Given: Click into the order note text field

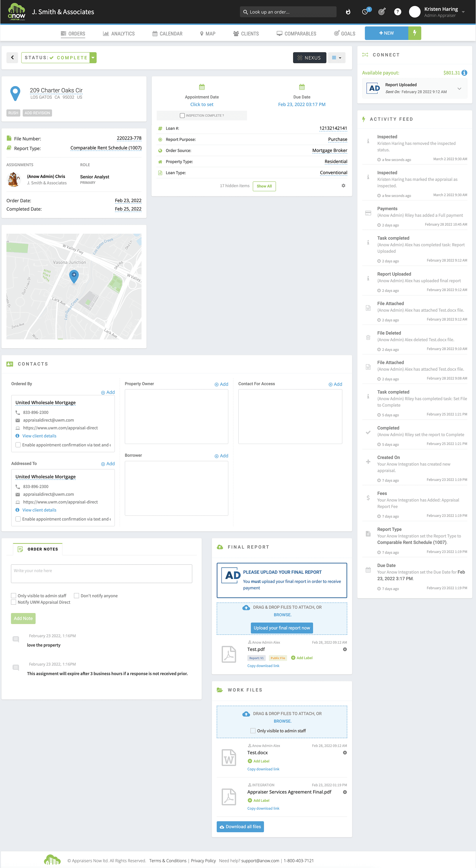Looking at the screenshot, I should click(x=101, y=573).
